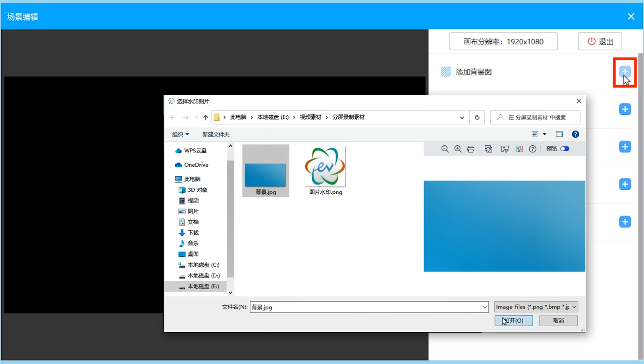Viewport: 644px width, 364px height.
Task: Select the zoom in icon in preview toolbar
Action: coord(458,149)
